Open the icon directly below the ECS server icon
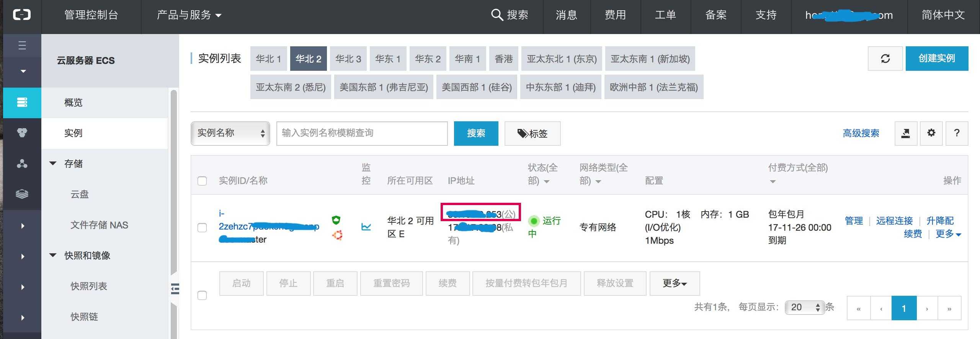The height and width of the screenshot is (339, 980). point(22,133)
